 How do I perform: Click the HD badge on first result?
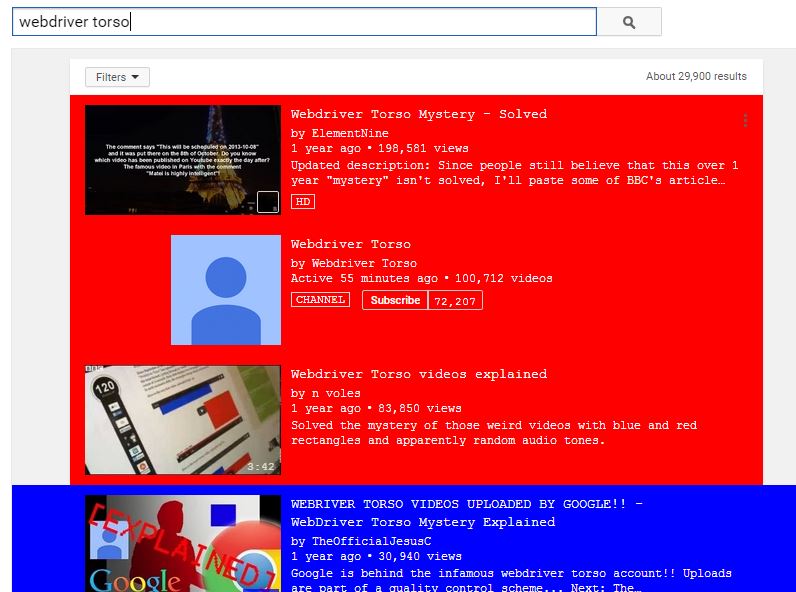coord(303,202)
